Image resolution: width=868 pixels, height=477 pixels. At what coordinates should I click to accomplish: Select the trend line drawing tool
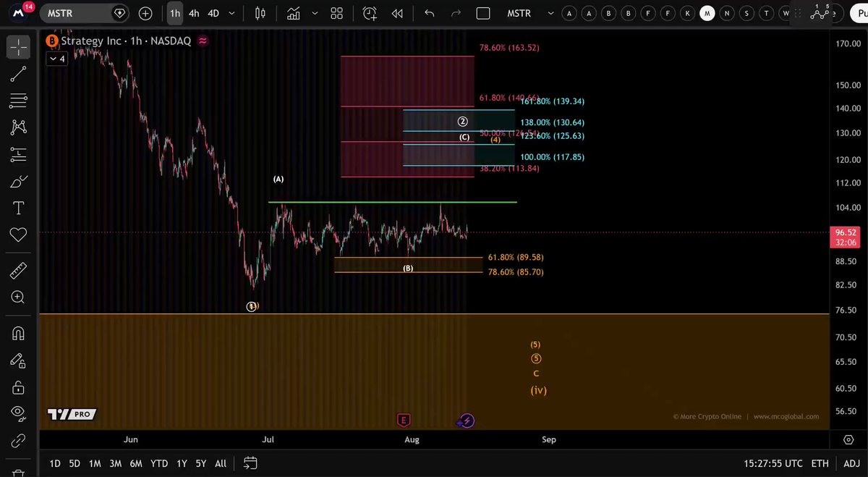pos(18,73)
